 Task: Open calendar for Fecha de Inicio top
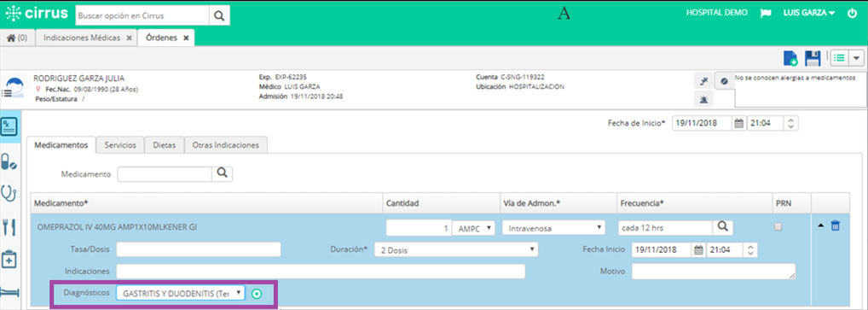[x=738, y=124]
